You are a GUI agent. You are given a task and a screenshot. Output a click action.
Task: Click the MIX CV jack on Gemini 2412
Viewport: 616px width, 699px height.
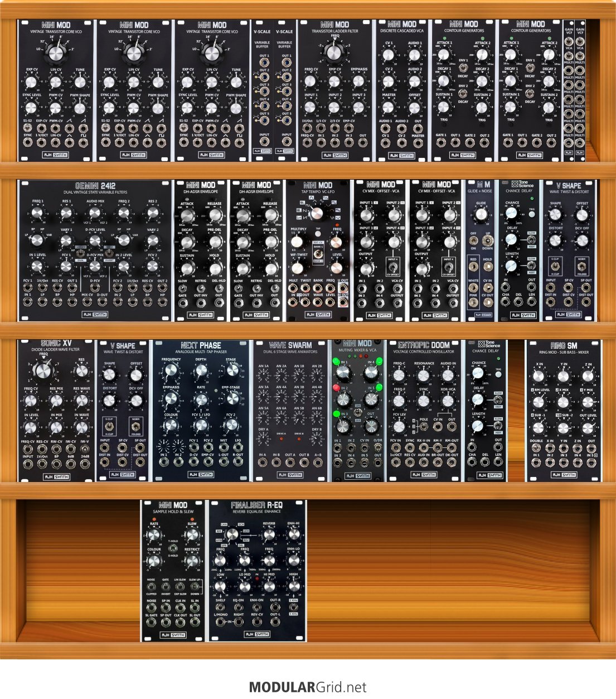pyautogui.click(x=87, y=301)
